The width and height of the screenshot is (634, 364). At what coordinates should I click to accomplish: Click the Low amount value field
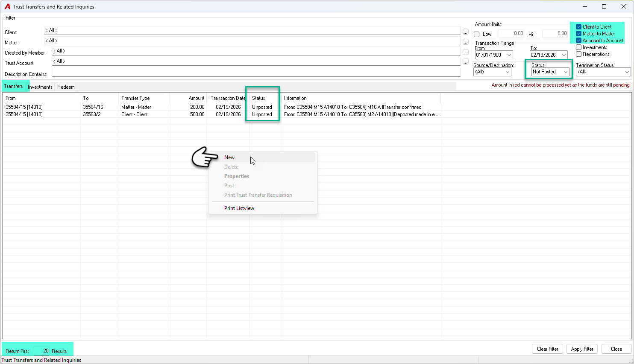point(511,33)
